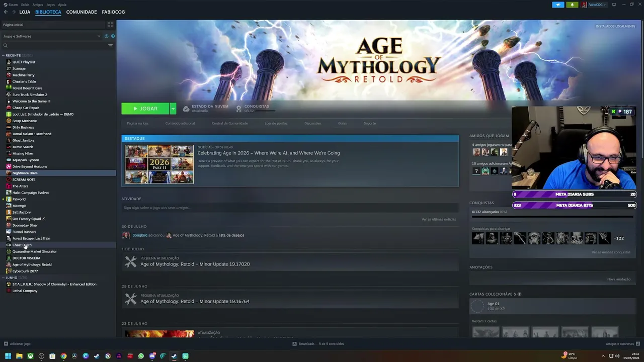
Task: Click the achievements progress bar
Action: pos(552,217)
